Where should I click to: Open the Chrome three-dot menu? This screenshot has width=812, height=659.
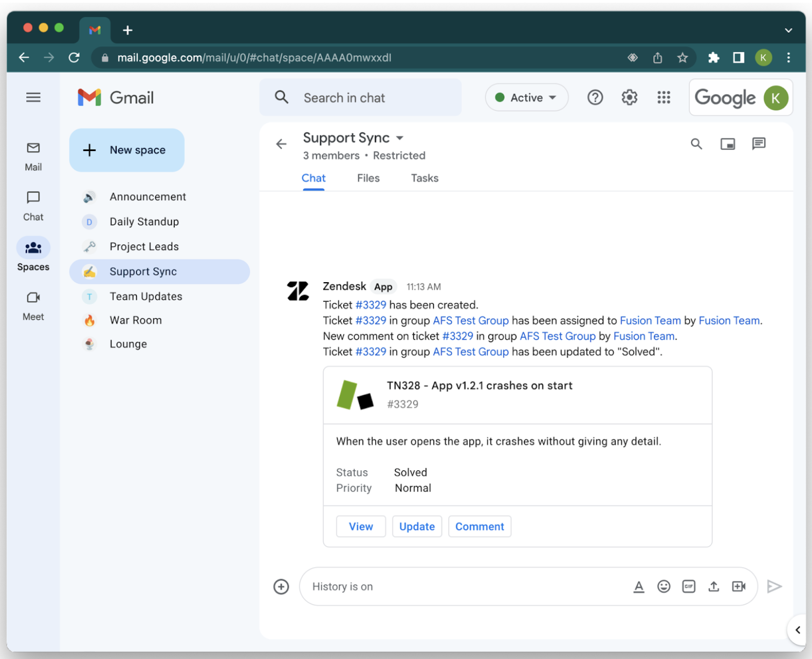click(x=788, y=58)
